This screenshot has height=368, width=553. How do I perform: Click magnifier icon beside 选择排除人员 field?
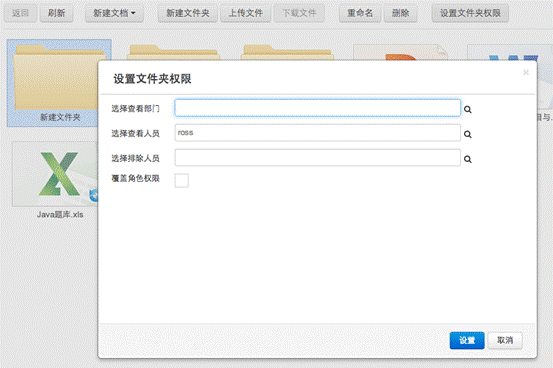(x=468, y=159)
